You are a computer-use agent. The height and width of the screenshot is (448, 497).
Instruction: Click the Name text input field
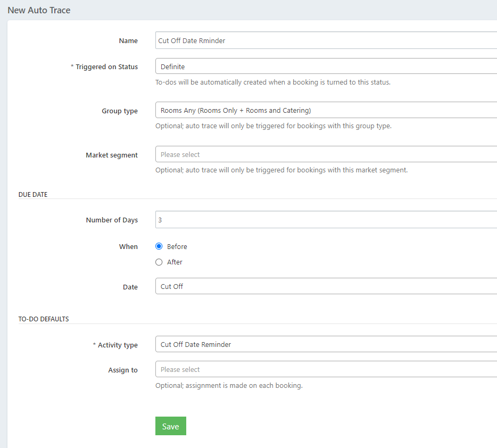(326, 40)
